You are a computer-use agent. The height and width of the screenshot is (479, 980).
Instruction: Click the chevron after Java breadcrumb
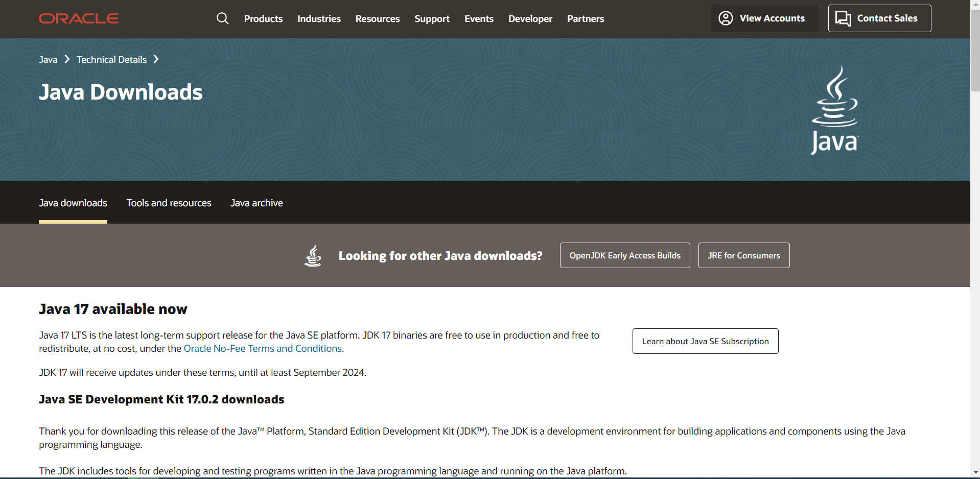pos(67,59)
